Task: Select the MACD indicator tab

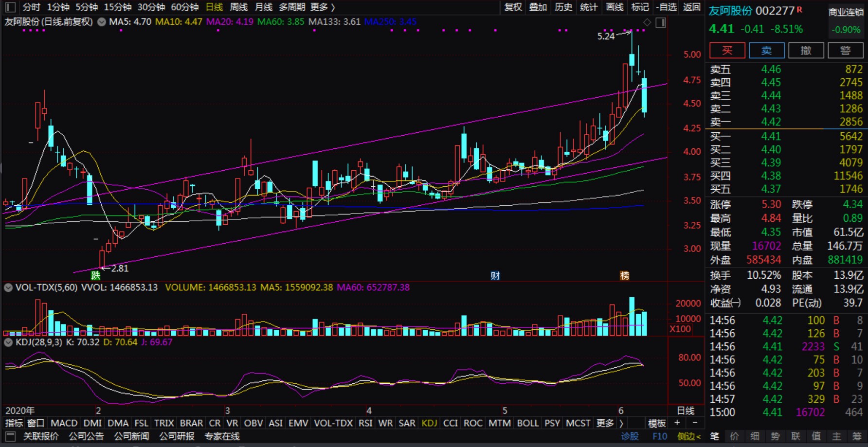Action: click(64, 423)
